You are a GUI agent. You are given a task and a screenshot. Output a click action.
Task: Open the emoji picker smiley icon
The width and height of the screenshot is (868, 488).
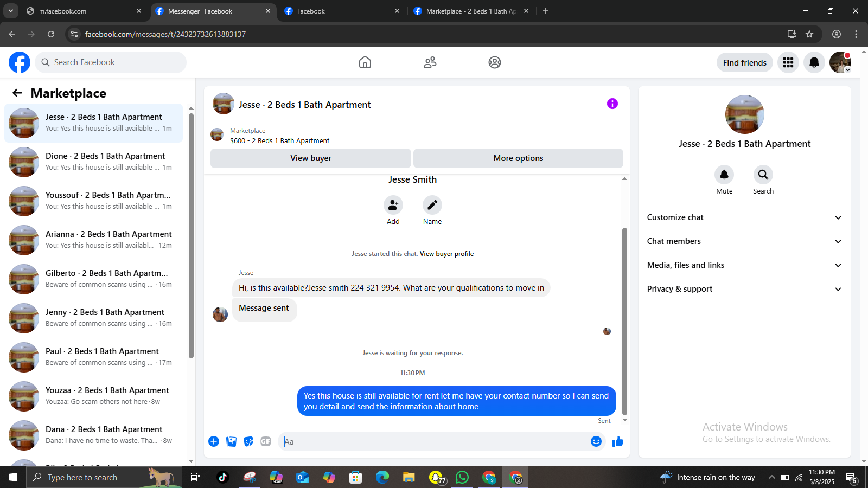pyautogui.click(x=596, y=441)
